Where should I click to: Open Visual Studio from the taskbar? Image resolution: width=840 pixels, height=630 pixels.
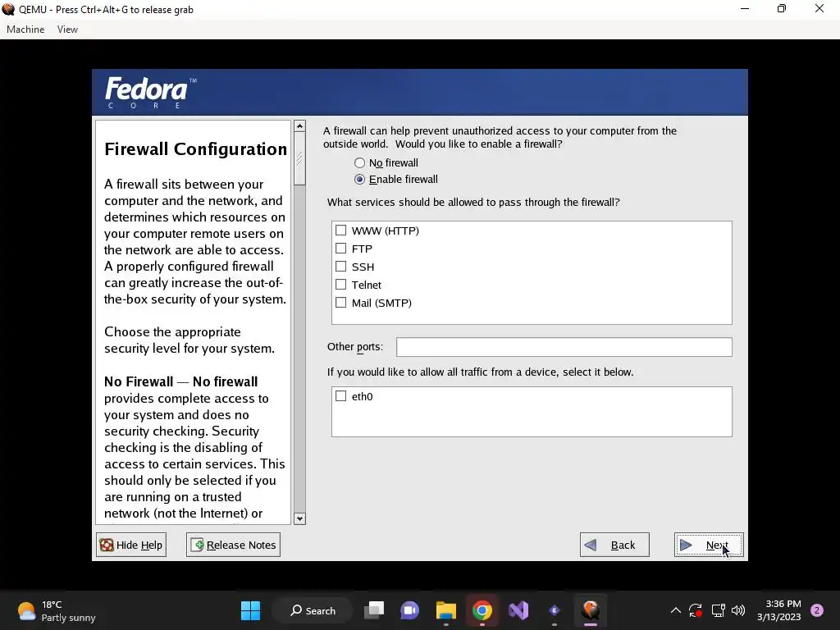[x=518, y=610]
